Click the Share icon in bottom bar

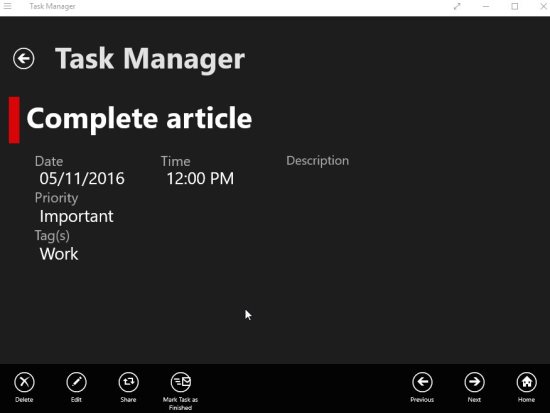tap(128, 382)
